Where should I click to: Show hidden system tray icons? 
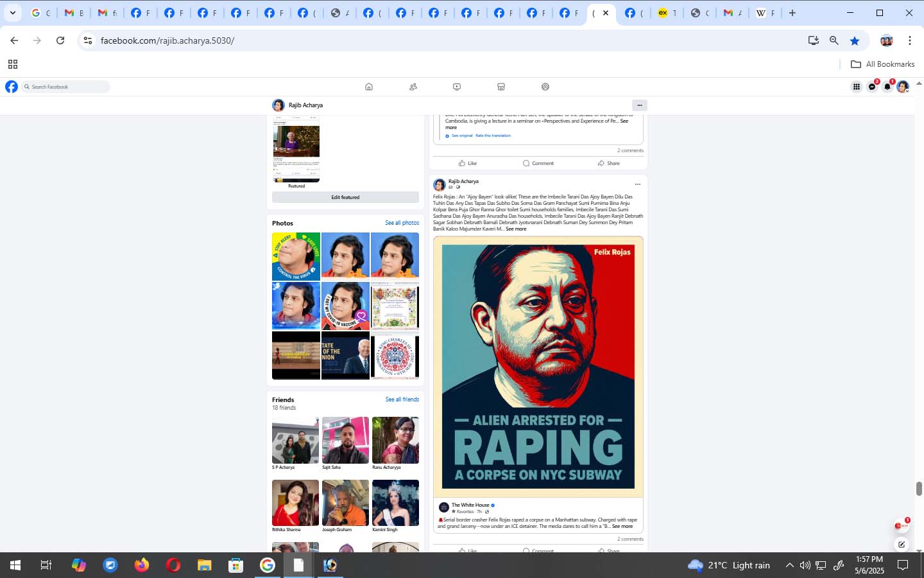789,565
